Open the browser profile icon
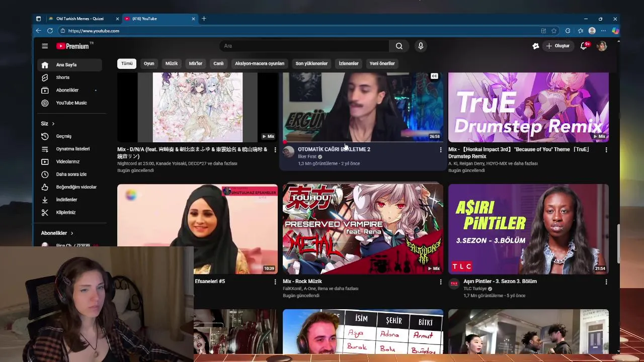This screenshot has width=644, height=362. [592, 31]
